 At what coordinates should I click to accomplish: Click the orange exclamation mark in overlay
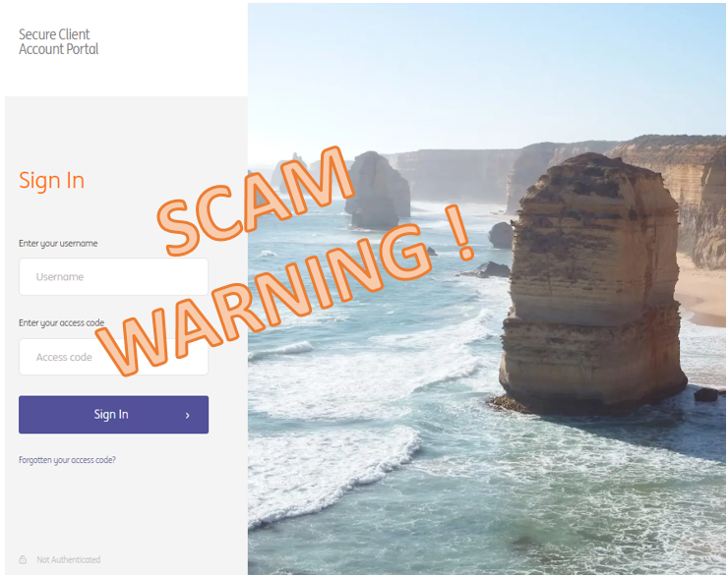click(459, 232)
